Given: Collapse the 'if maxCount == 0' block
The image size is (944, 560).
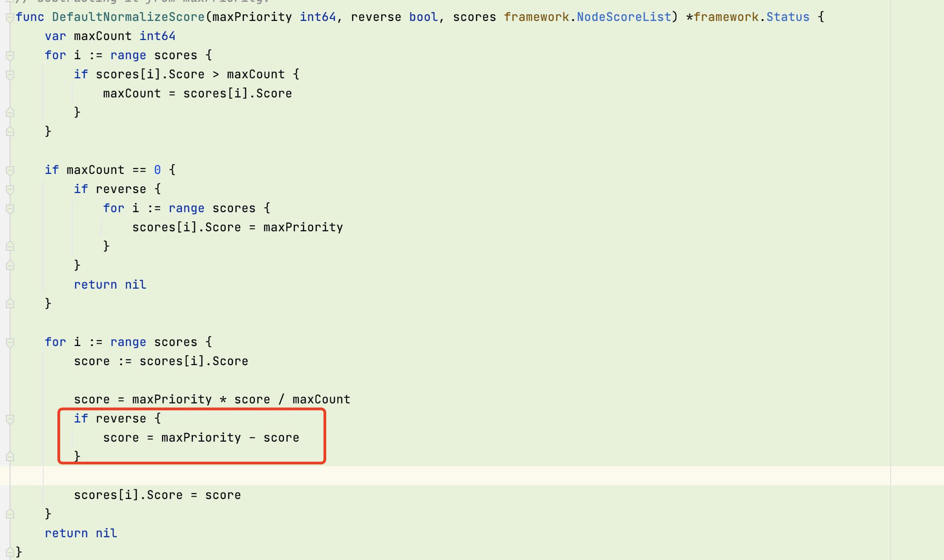Looking at the screenshot, I should (x=10, y=170).
